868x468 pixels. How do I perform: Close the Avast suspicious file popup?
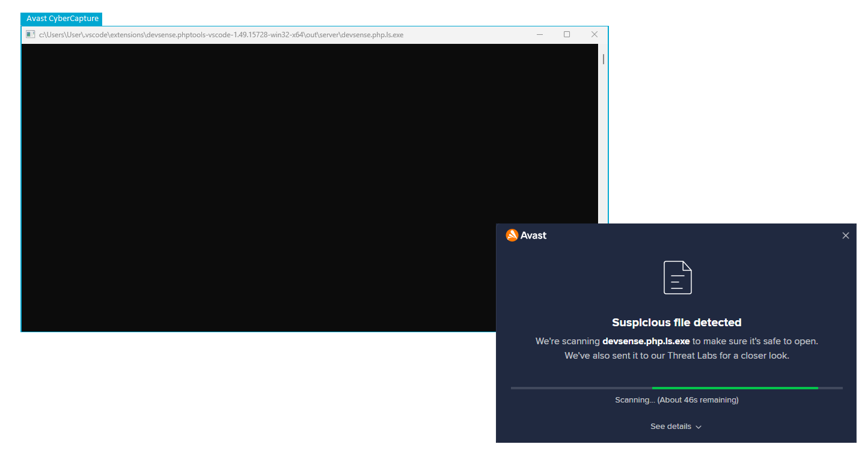pos(845,236)
